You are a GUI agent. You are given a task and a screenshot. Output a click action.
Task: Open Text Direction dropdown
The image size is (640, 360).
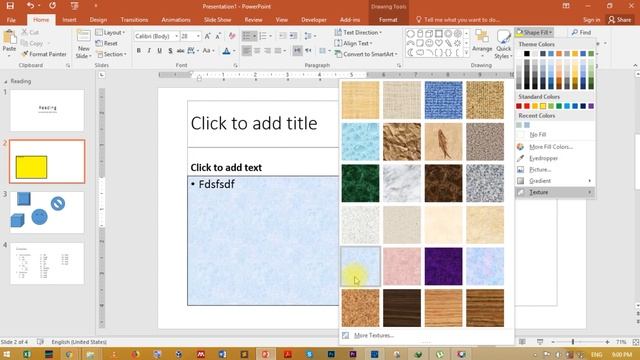coord(358,32)
